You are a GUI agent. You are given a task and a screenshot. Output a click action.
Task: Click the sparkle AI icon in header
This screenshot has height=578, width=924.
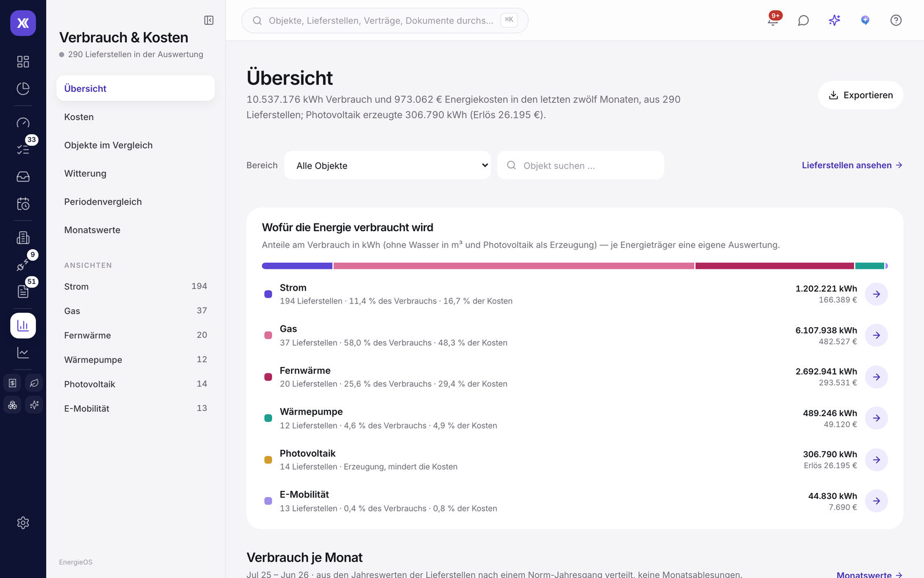(834, 20)
